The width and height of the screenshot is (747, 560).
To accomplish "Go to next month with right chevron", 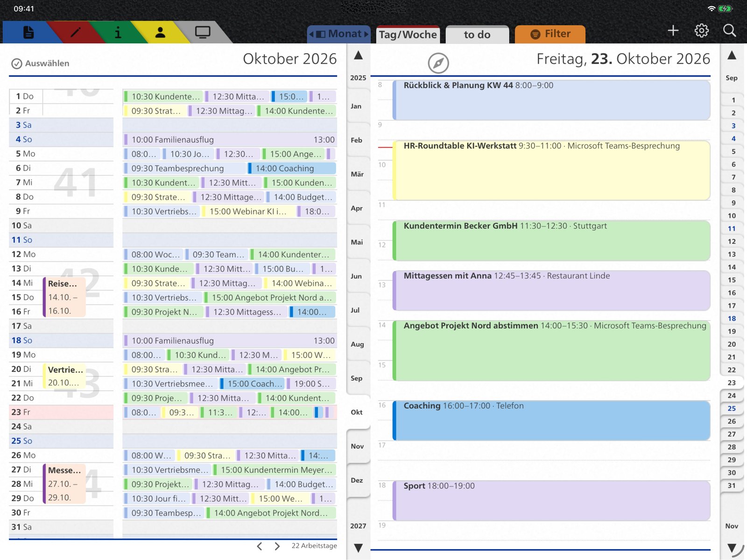I will tap(277, 546).
